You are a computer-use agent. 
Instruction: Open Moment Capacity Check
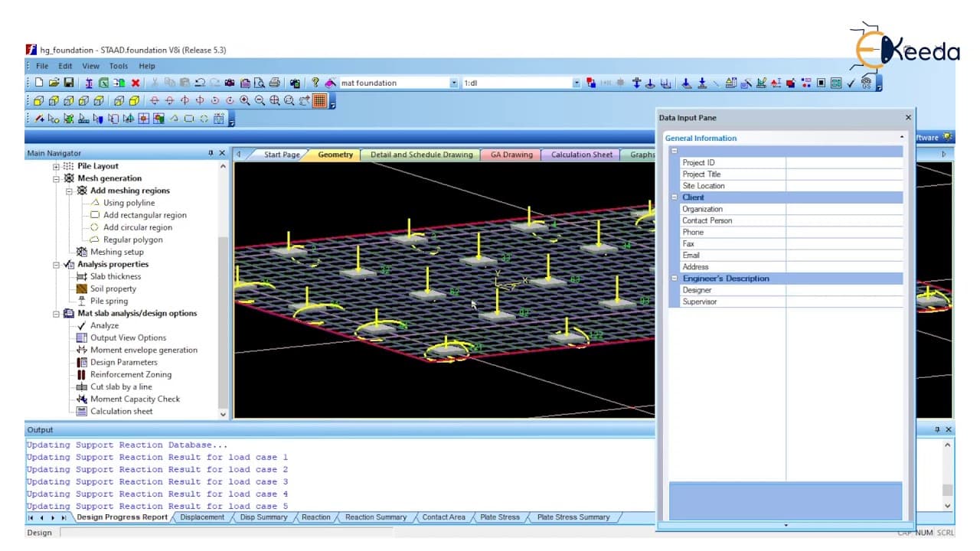(x=135, y=399)
